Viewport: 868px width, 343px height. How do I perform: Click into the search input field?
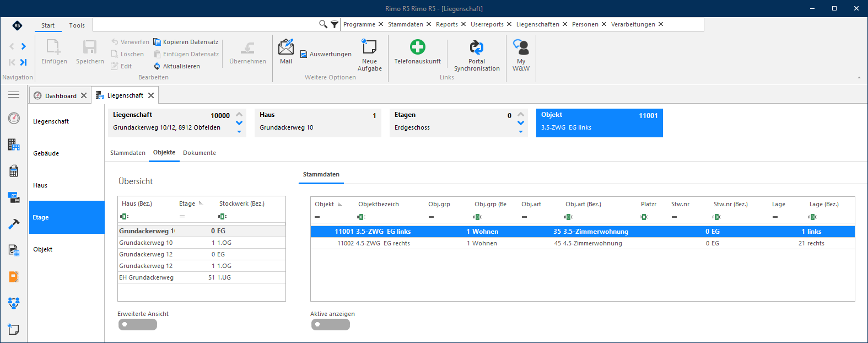click(205, 24)
